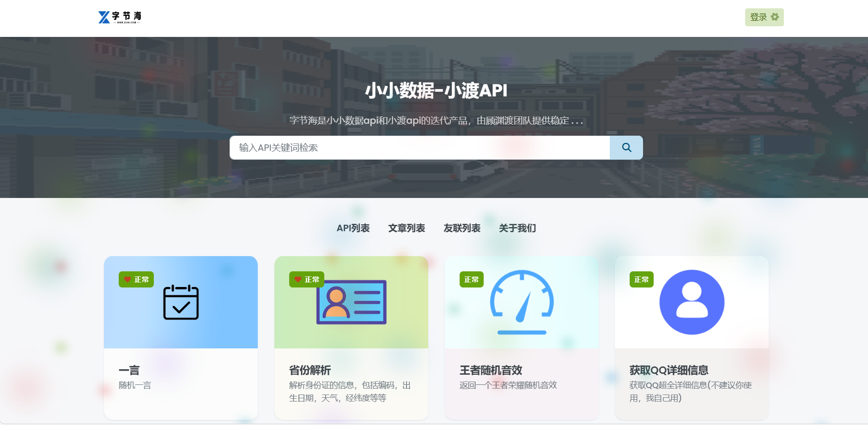Click the magnifier search icon button
The width and height of the screenshot is (868, 425).
(x=626, y=148)
